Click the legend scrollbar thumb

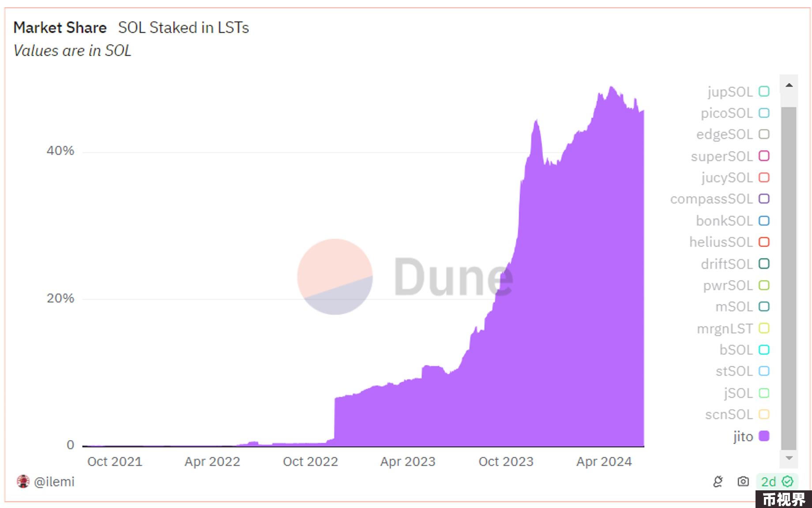[789, 278]
